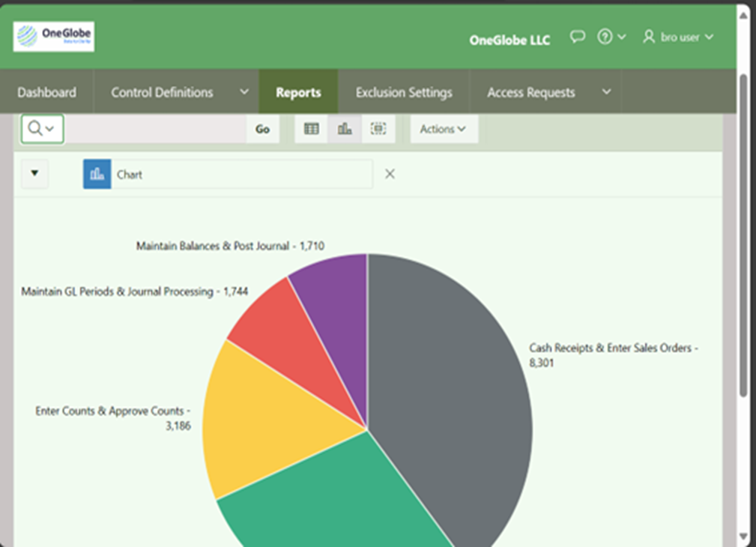
Task: Open the search column selector dropdown
Action: pyautogui.click(x=49, y=128)
